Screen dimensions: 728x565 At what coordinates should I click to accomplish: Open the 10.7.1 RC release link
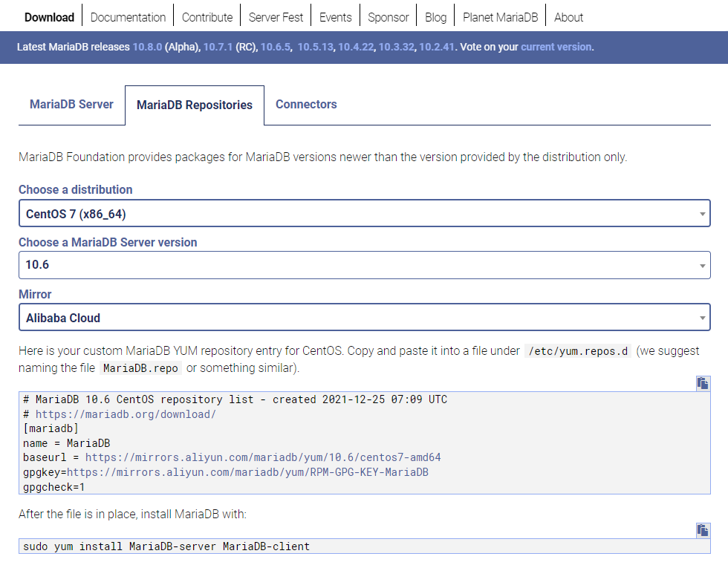[218, 47]
